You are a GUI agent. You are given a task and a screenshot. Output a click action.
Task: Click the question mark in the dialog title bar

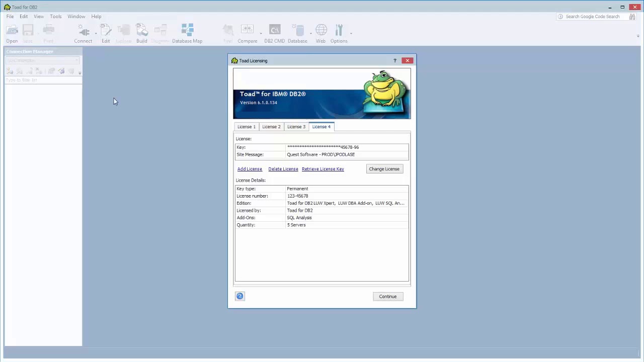[394, 60]
